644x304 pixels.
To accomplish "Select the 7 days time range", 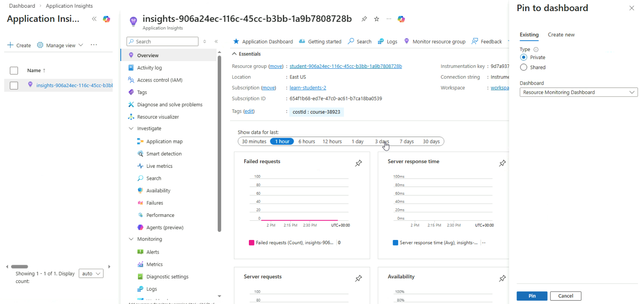I will click(406, 141).
